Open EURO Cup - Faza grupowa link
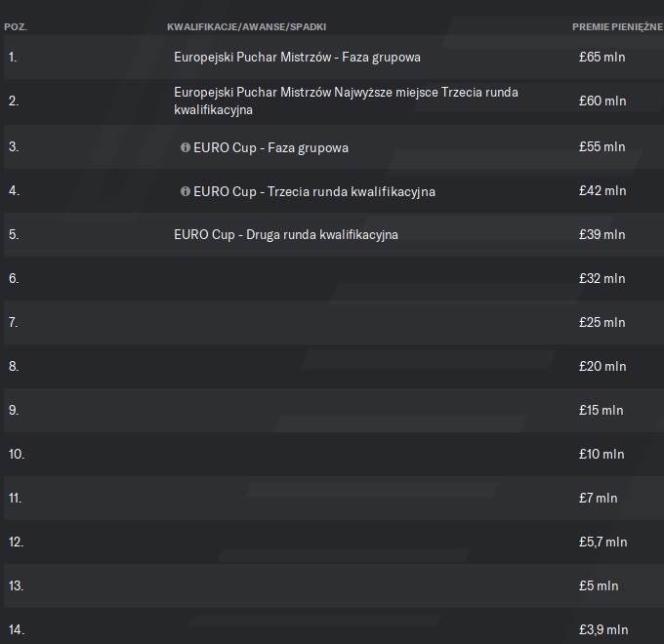Image resolution: width=664 pixels, height=644 pixels. pos(270,147)
